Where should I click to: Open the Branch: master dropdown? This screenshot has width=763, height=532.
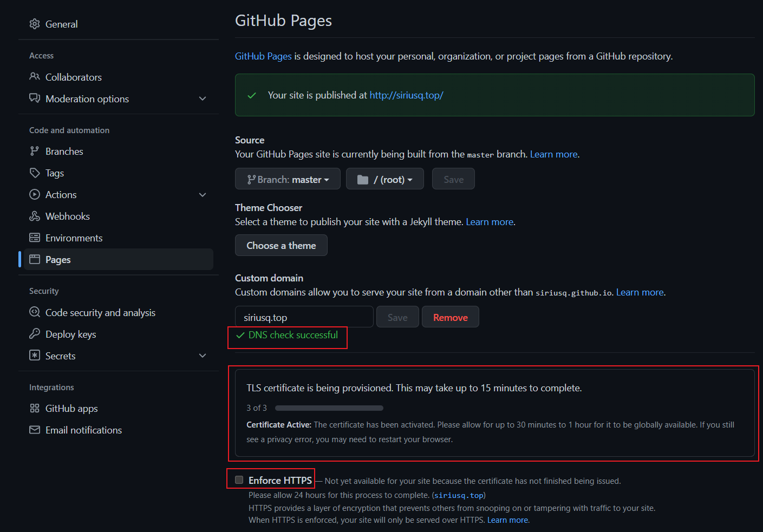tap(288, 179)
